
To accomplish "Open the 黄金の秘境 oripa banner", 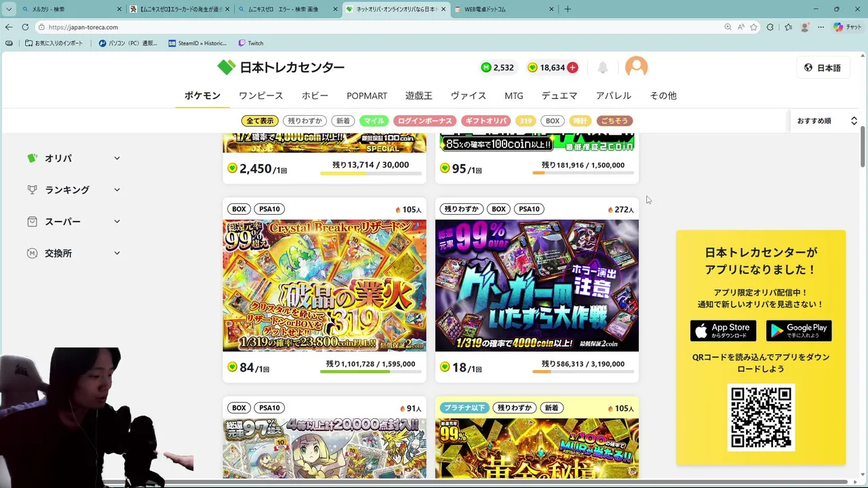I will point(537,448).
